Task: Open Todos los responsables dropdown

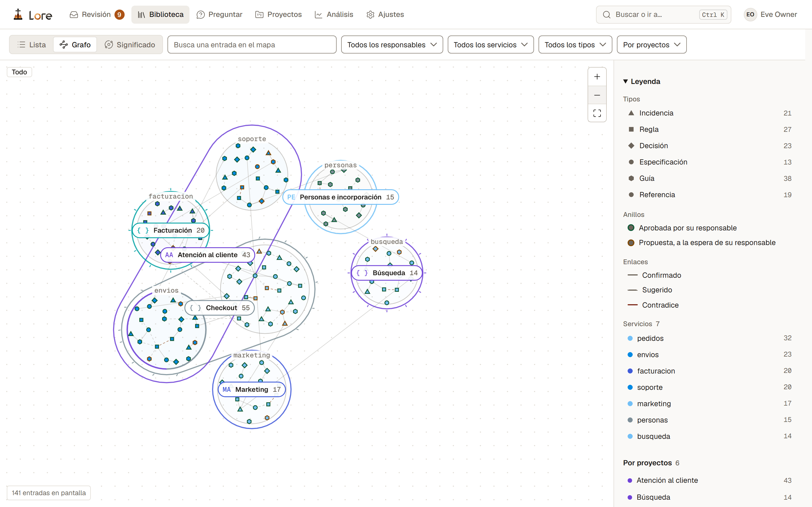Action: click(392, 45)
